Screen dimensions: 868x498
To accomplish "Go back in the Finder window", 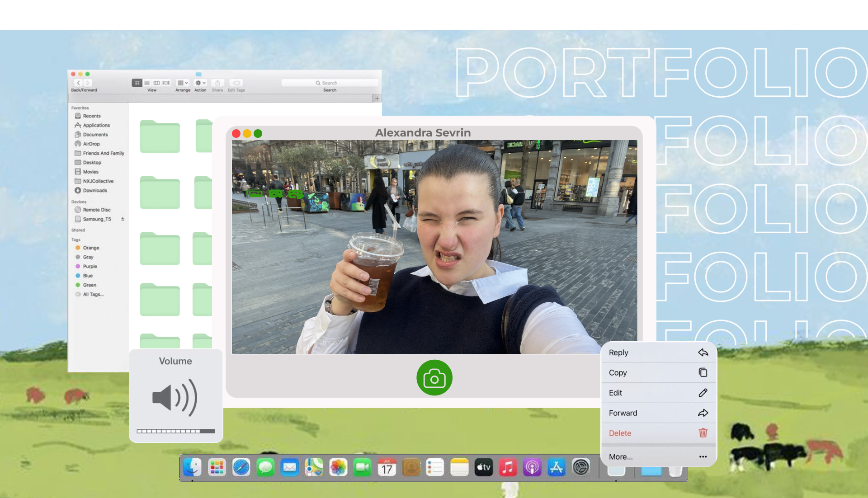I will point(78,83).
